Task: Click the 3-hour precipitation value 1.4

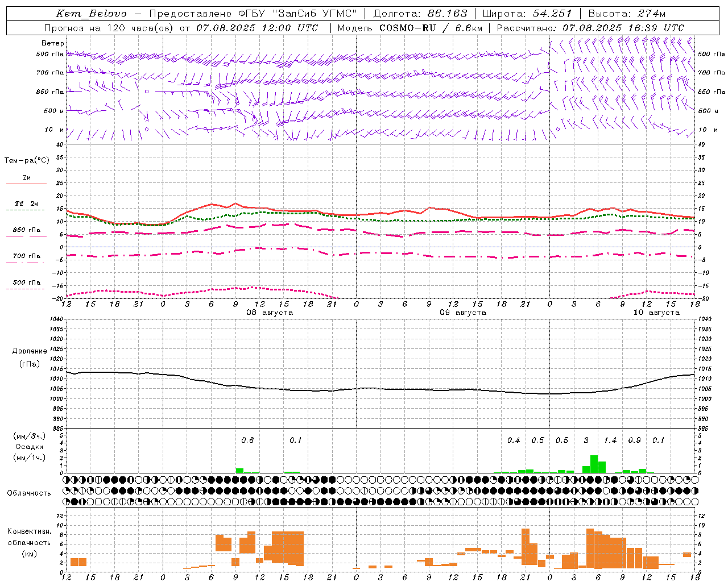Action: [610, 440]
